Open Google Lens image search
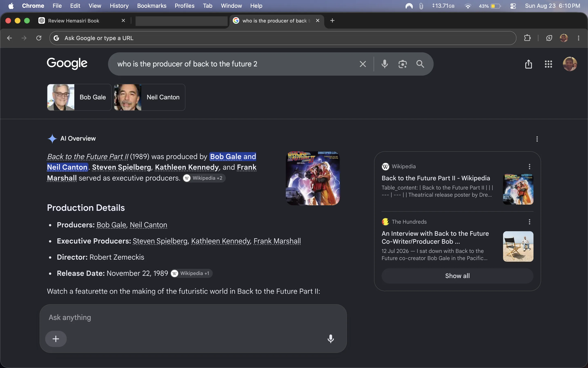The width and height of the screenshot is (588, 368). 403,64
